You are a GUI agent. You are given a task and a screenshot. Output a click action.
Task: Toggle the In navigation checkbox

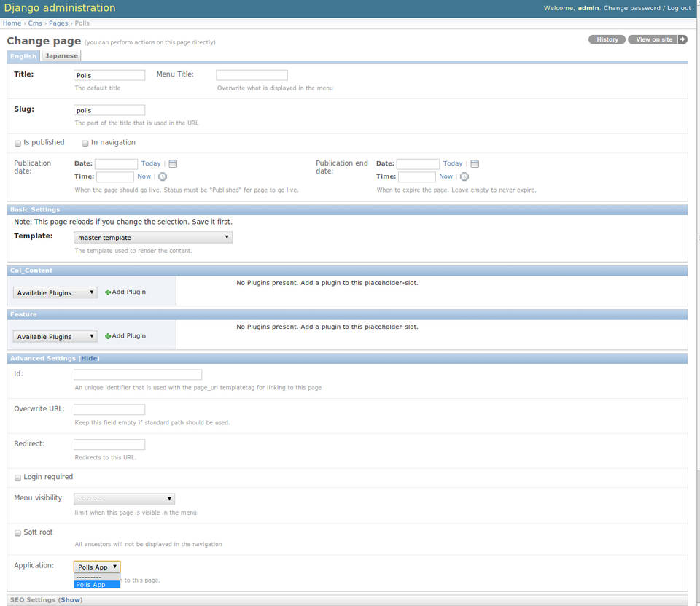85,144
